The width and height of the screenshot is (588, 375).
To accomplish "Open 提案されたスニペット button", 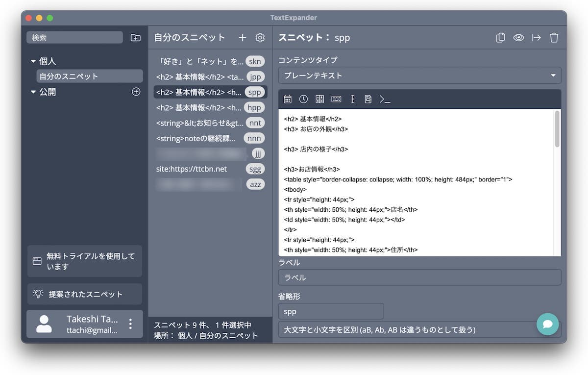I will point(85,294).
